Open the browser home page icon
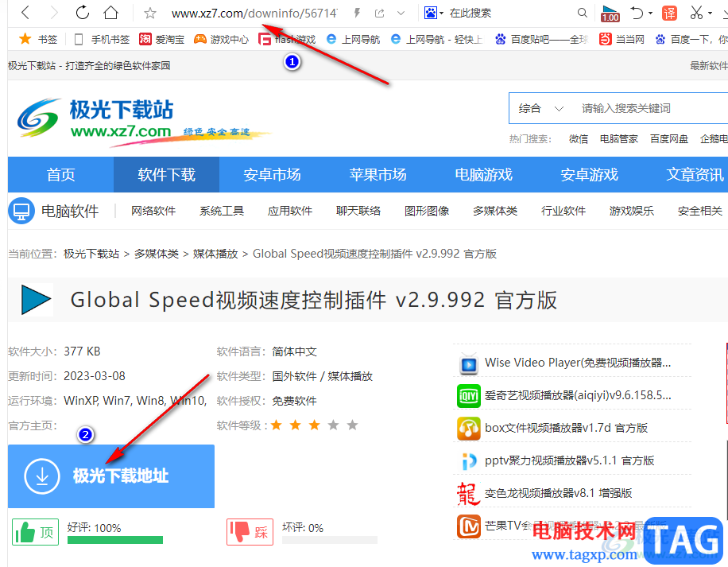 (110, 13)
